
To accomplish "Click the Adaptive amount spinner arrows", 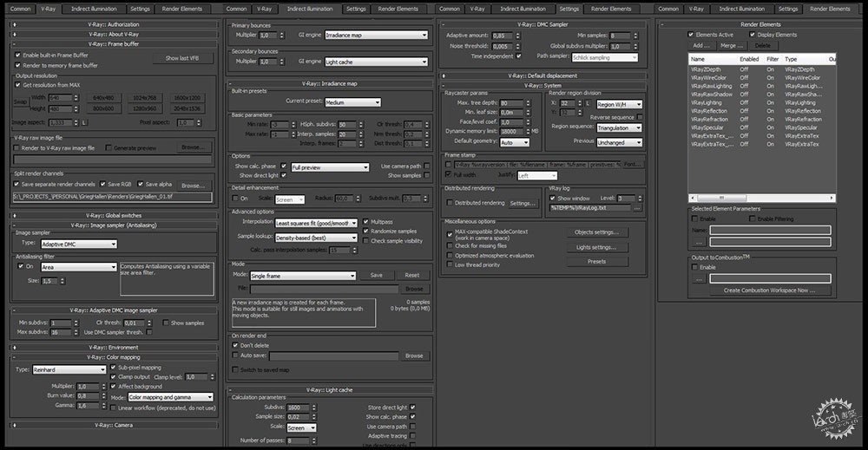I will 517,36.
